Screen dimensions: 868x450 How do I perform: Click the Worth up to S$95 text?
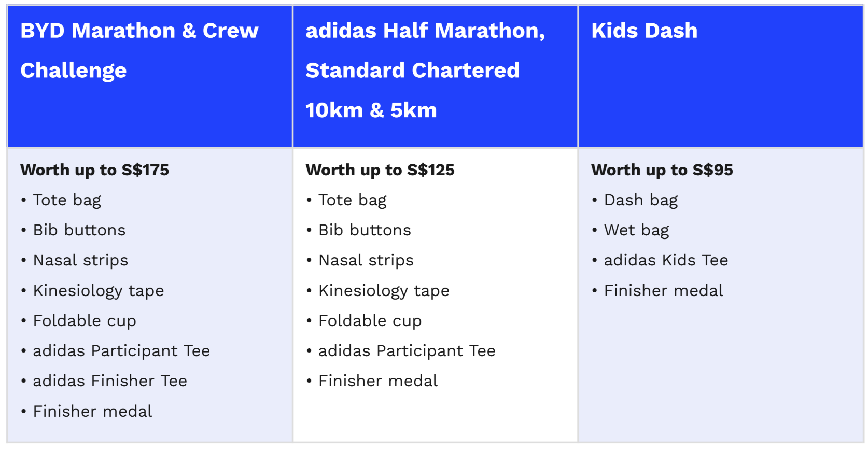click(x=662, y=170)
